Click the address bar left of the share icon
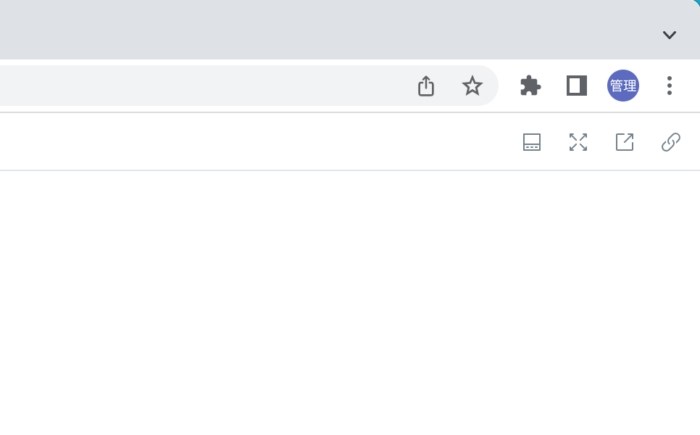The image size is (700, 435). click(205, 86)
